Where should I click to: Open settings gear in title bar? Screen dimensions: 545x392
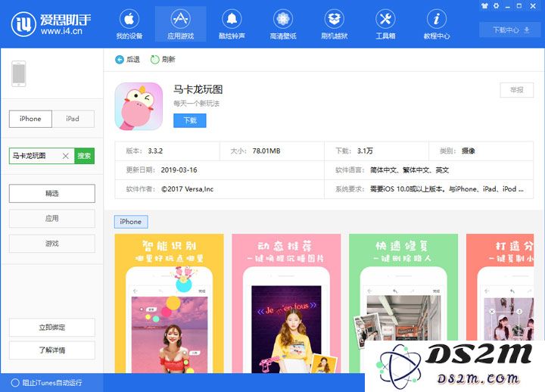pyautogui.click(x=496, y=6)
